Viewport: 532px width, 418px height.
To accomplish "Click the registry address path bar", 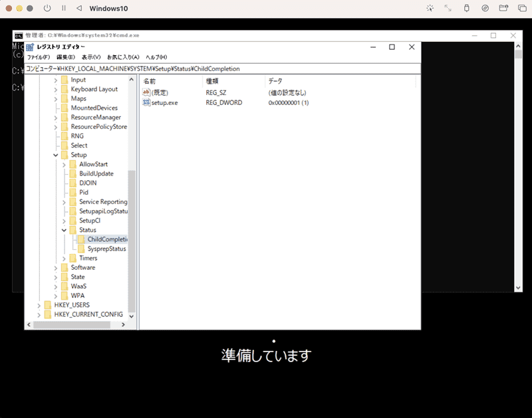I will coord(223,69).
